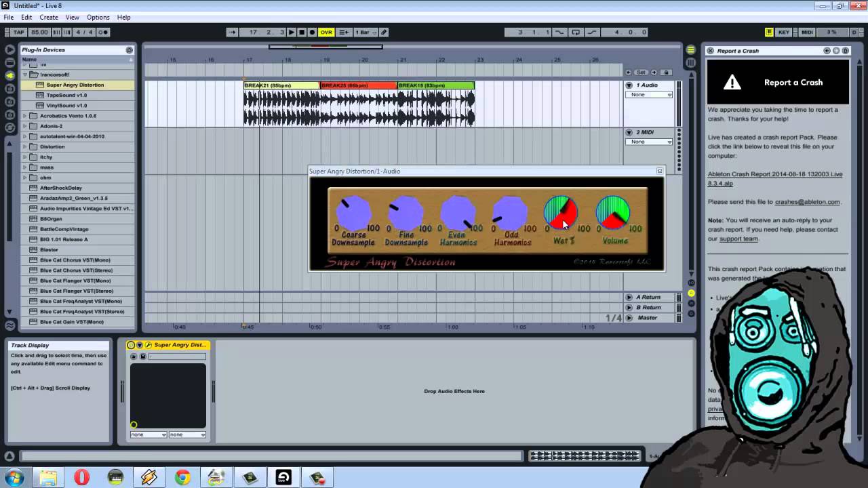This screenshot has width=868, height=488.
Task: Toggle computer MIDI keyboard icon
Action: point(769,32)
